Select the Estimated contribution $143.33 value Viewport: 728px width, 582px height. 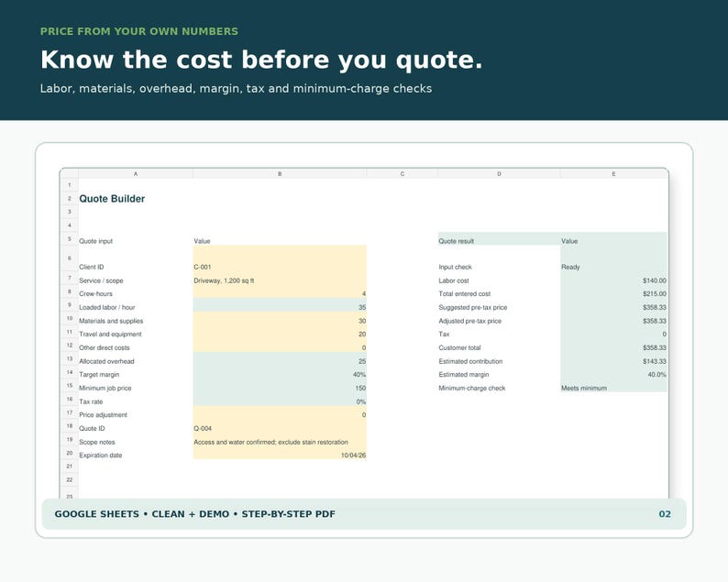(x=613, y=360)
